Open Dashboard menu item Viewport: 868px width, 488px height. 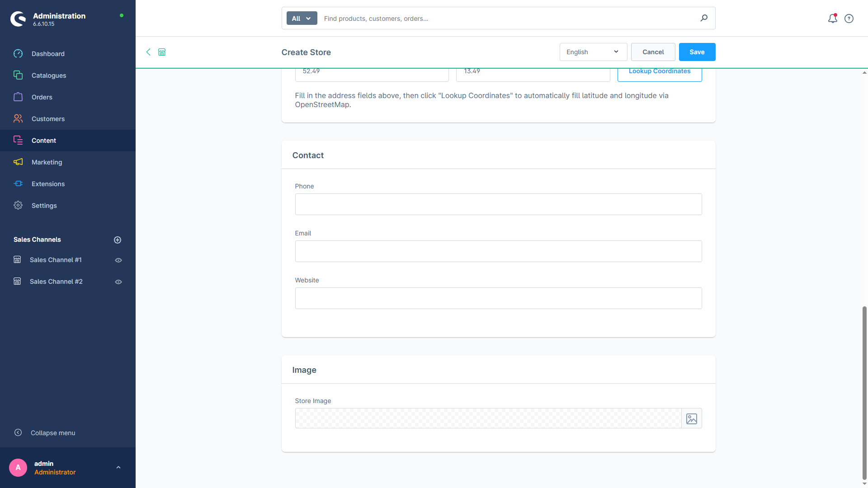pos(68,54)
